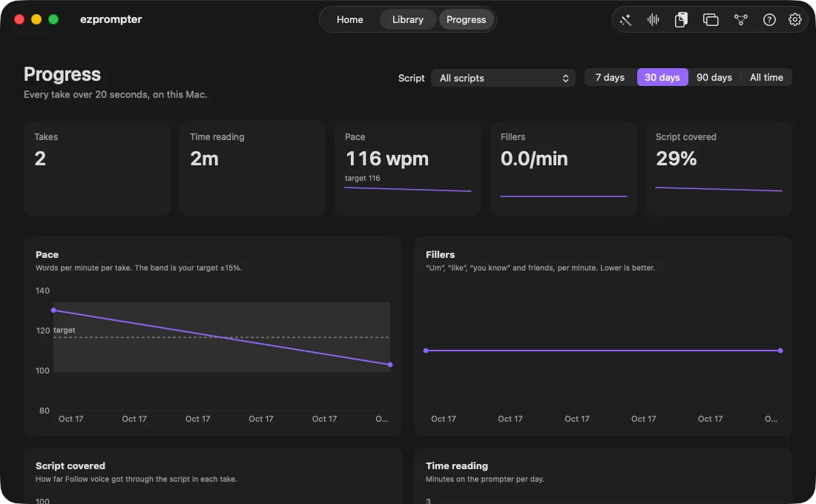Viewport: 816px width, 504px height.
Task: Click the Fillers chart heading
Action: pyautogui.click(x=440, y=255)
